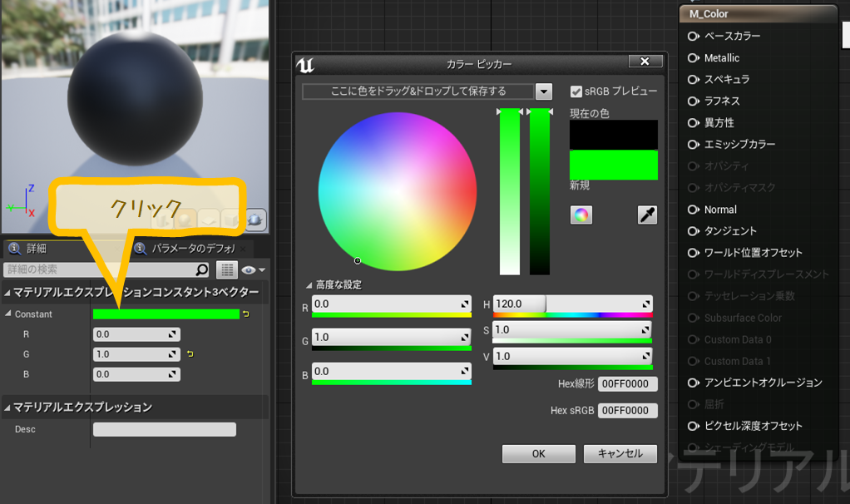Click the preview sphere in viewport
The image size is (850, 504).
coord(135,98)
